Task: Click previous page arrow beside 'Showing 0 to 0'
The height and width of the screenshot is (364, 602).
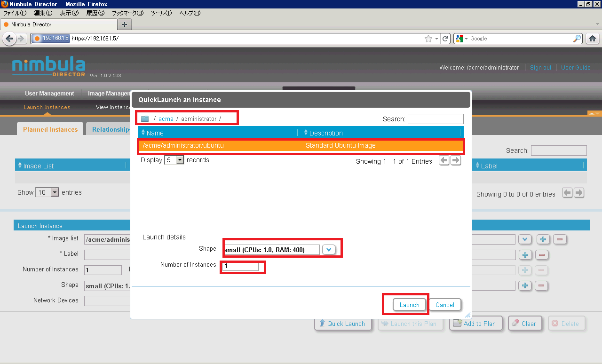Action: (x=568, y=193)
